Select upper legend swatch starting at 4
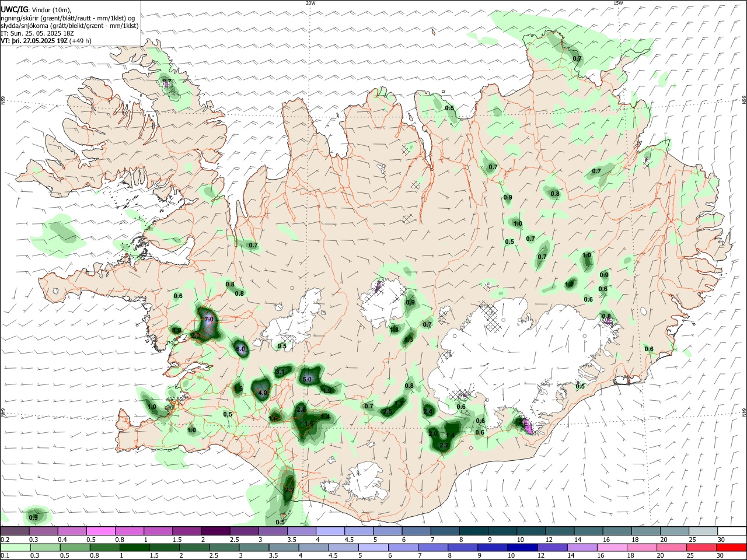 tap(330, 531)
